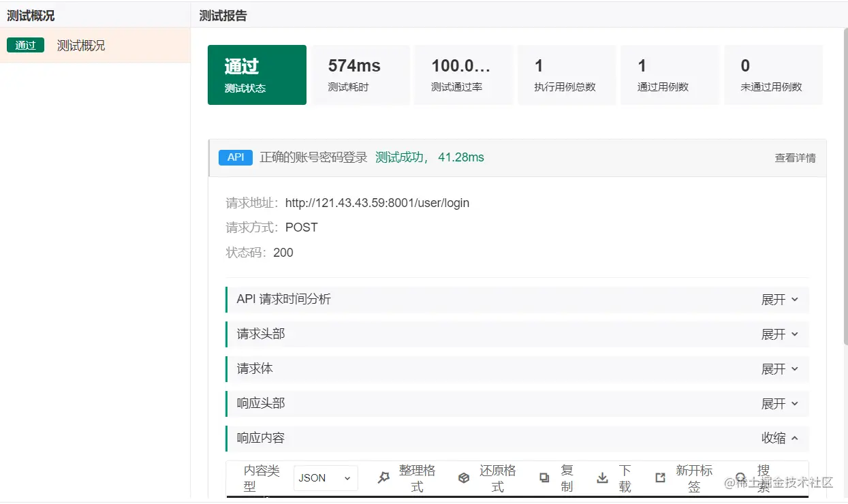The image size is (848, 504).
Task: Click the 574ms 测试耗时 card
Action: tap(360, 75)
